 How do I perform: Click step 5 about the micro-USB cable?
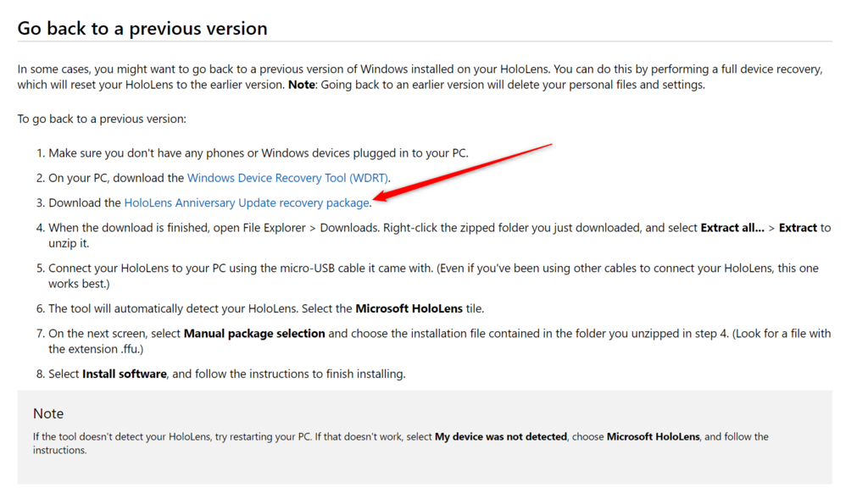tap(433, 275)
